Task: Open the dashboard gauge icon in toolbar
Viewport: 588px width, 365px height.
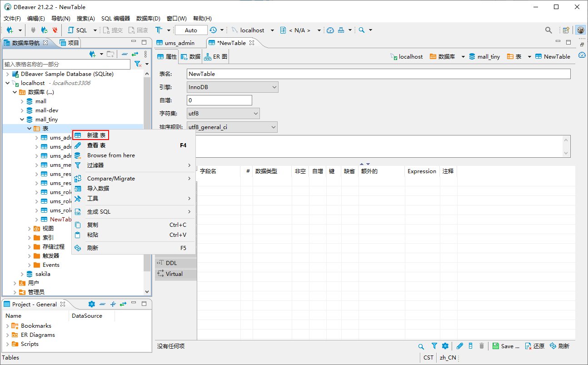Action: [x=330, y=30]
